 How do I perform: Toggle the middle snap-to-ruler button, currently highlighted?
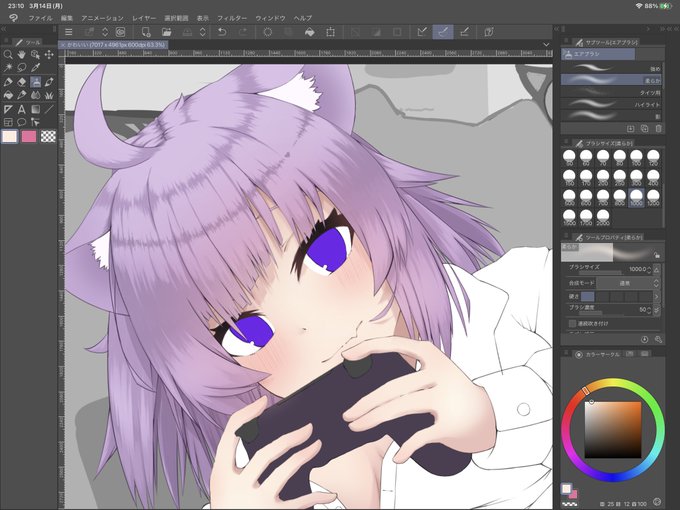pos(443,32)
